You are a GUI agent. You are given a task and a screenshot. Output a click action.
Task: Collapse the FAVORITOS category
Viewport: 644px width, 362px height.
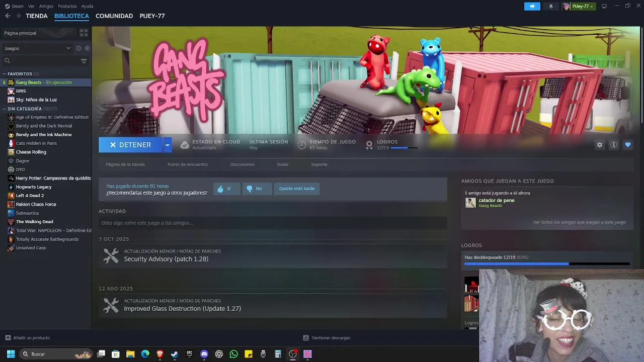click(5, 74)
